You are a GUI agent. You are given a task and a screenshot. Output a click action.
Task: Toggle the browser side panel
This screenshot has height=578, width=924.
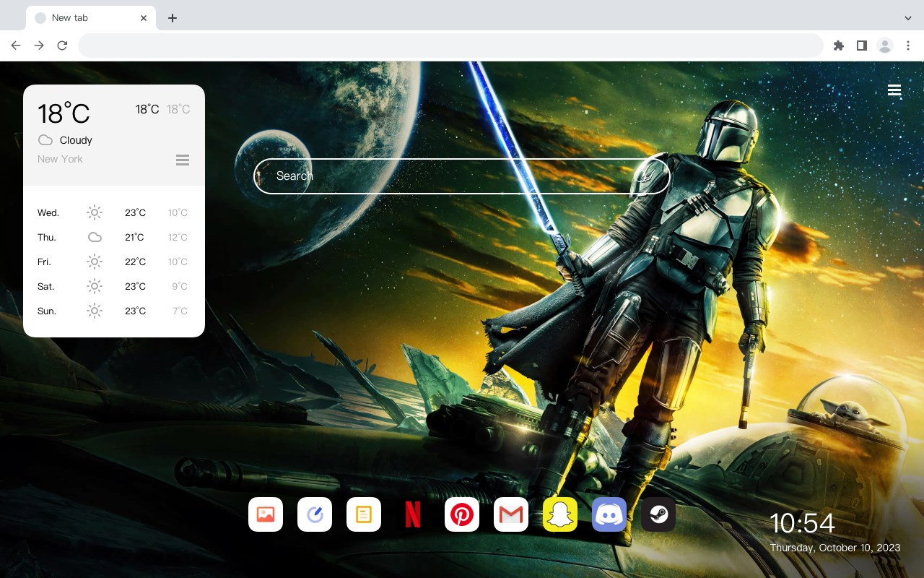tap(862, 46)
